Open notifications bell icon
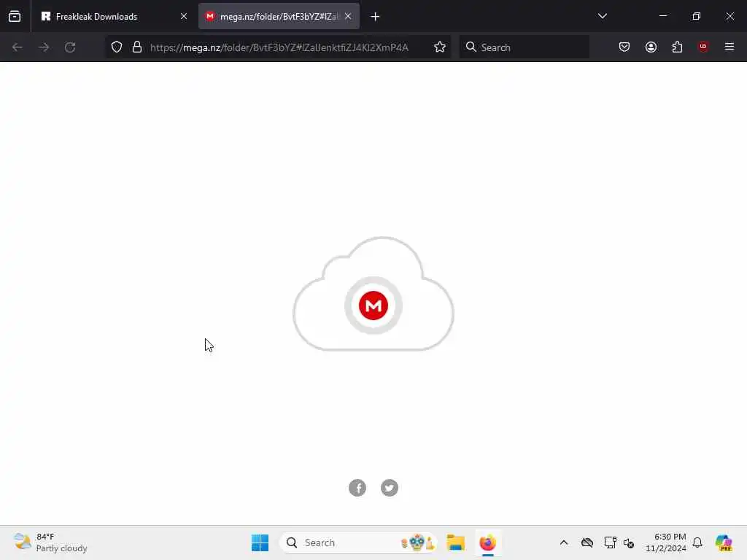The width and height of the screenshot is (747, 560). pos(697,542)
